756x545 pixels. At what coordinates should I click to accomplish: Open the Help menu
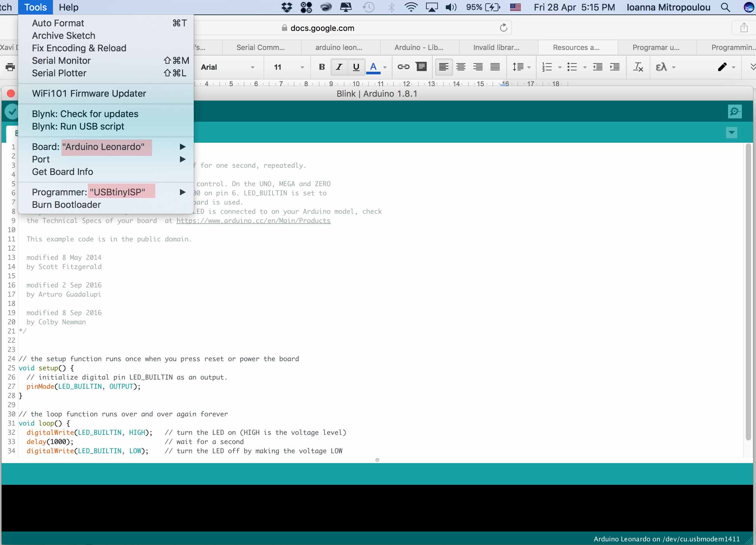click(x=69, y=7)
